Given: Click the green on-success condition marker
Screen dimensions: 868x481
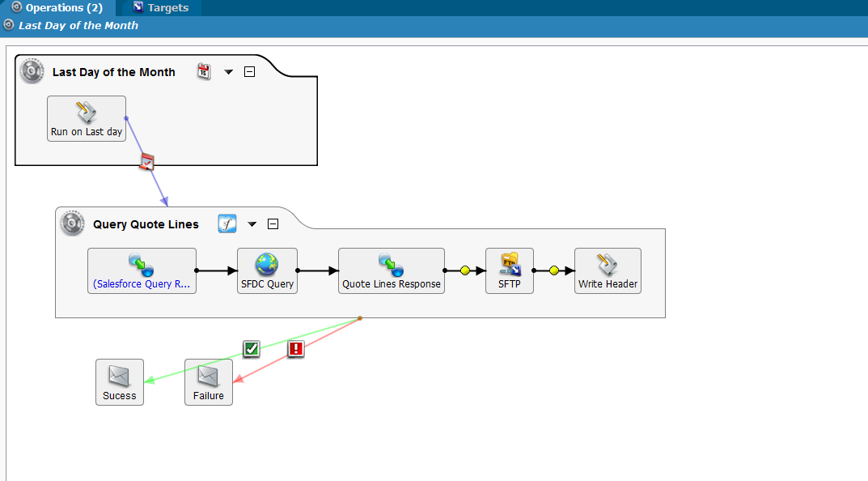Looking at the screenshot, I should coord(252,349).
